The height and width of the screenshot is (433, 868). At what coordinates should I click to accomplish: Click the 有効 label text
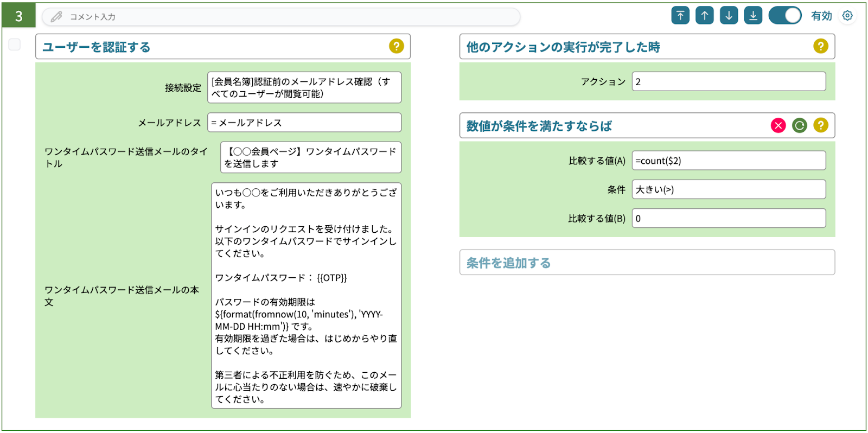click(821, 16)
